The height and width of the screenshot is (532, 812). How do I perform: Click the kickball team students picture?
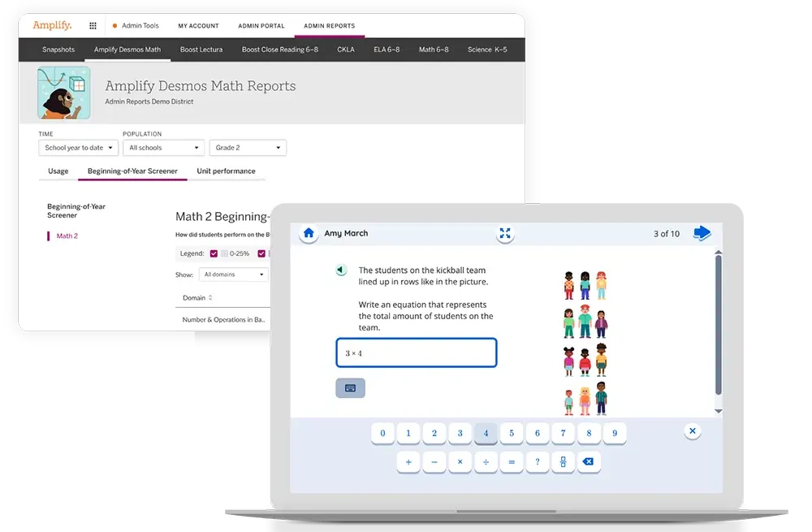coord(585,343)
